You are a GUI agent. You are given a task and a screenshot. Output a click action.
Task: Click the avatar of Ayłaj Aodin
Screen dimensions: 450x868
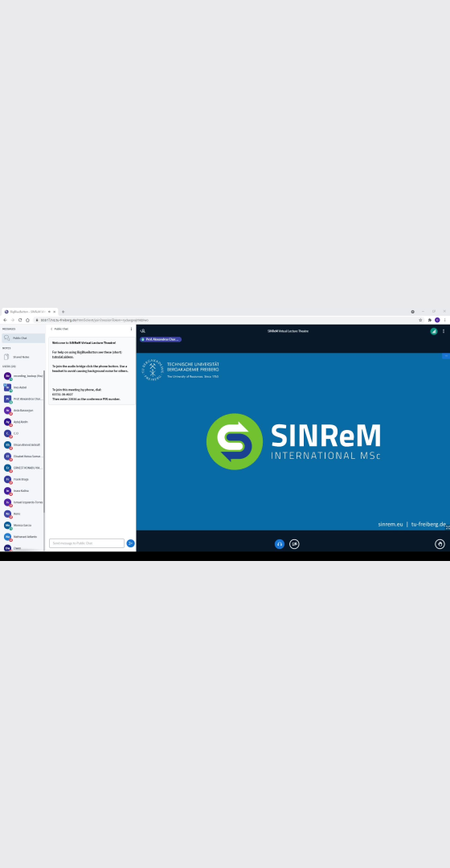8,422
